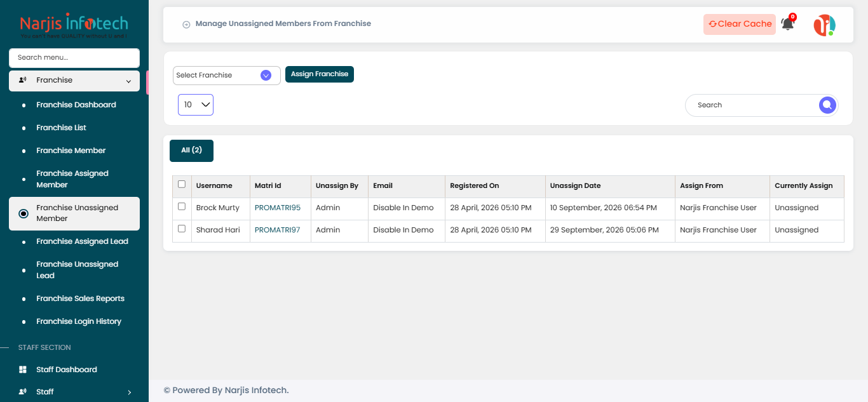Click the Staff Dashboard grid icon

click(23, 370)
